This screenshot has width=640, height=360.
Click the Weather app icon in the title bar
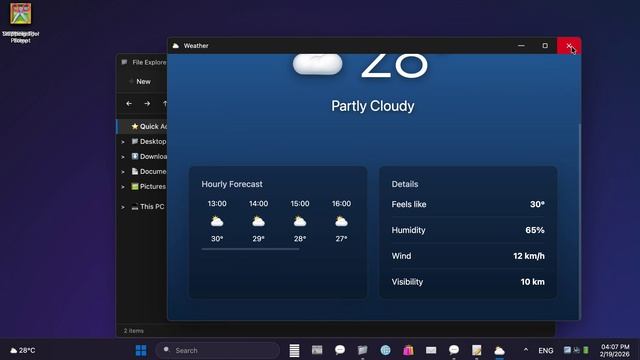tap(176, 46)
